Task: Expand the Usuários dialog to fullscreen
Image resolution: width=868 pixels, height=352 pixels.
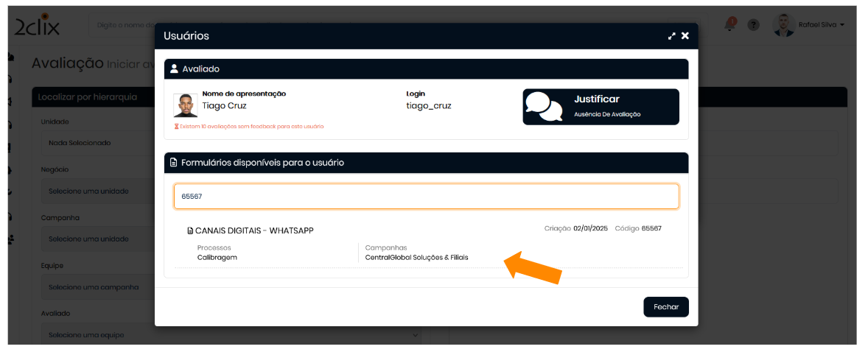Action: click(671, 36)
